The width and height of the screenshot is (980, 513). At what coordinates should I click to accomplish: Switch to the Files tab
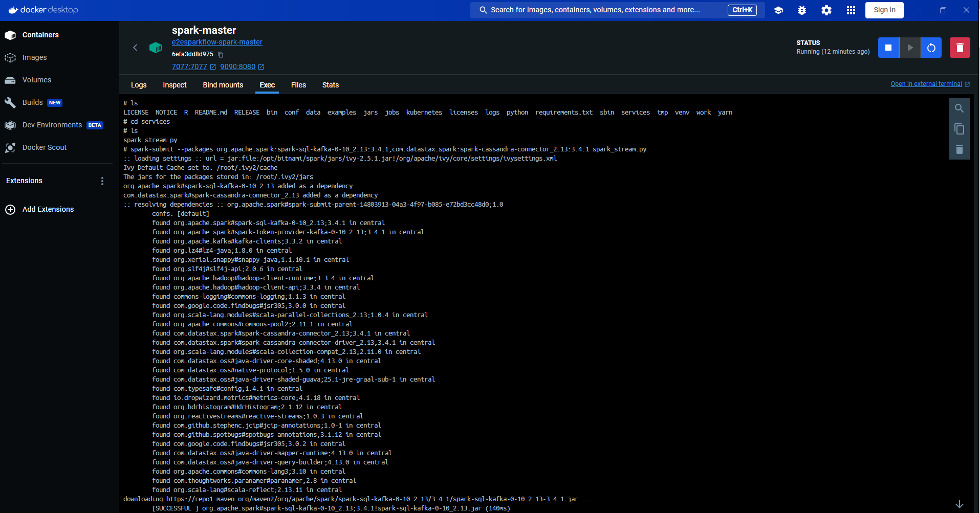(x=298, y=85)
